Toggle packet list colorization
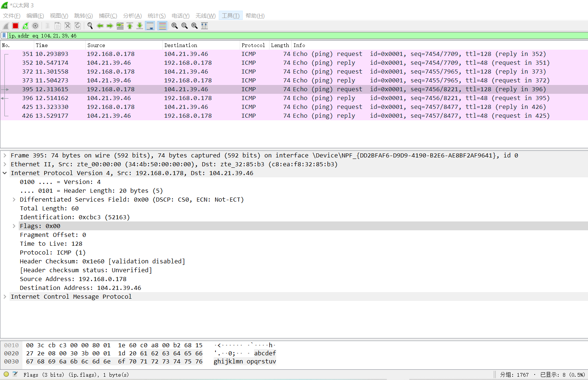The width and height of the screenshot is (588, 380). pos(162,26)
